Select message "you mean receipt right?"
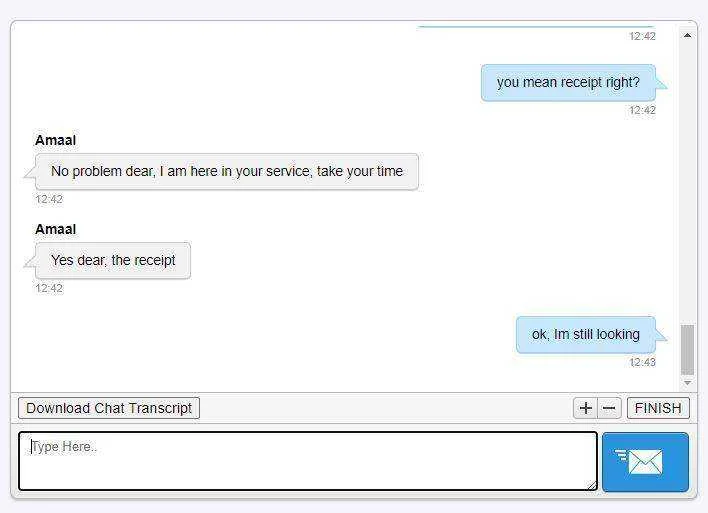This screenshot has height=513, width=708. click(x=568, y=83)
